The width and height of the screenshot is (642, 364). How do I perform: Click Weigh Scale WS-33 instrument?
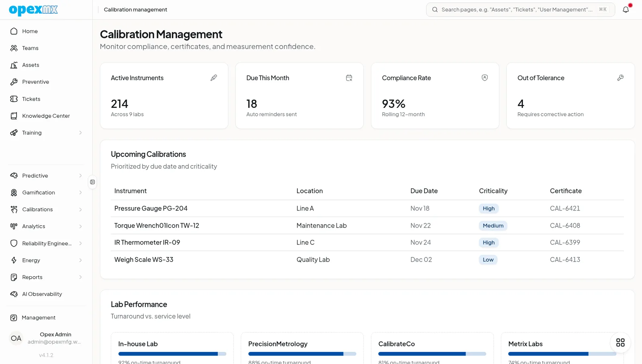pyautogui.click(x=144, y=259)
